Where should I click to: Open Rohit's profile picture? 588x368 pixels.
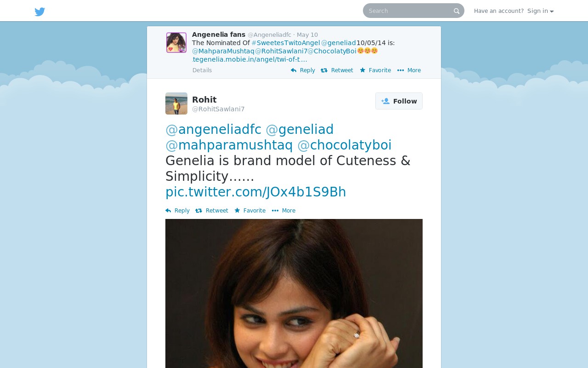coord(176,103)
